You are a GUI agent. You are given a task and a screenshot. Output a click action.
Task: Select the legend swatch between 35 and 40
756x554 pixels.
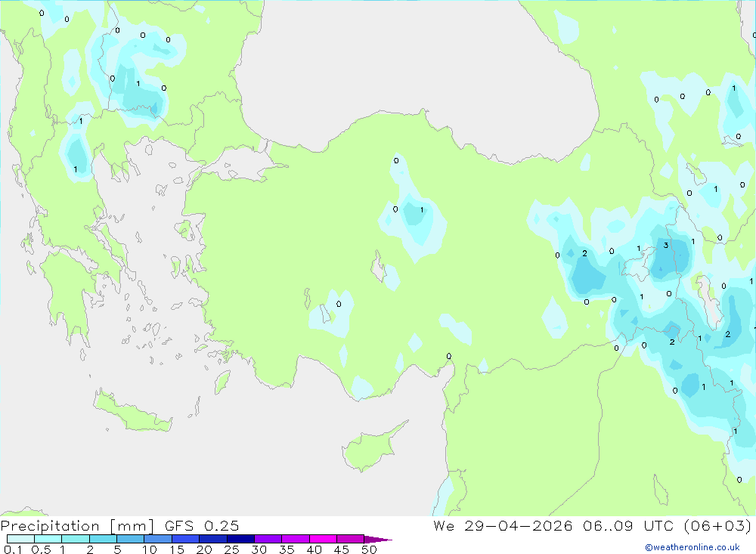(x=296, y=539)
